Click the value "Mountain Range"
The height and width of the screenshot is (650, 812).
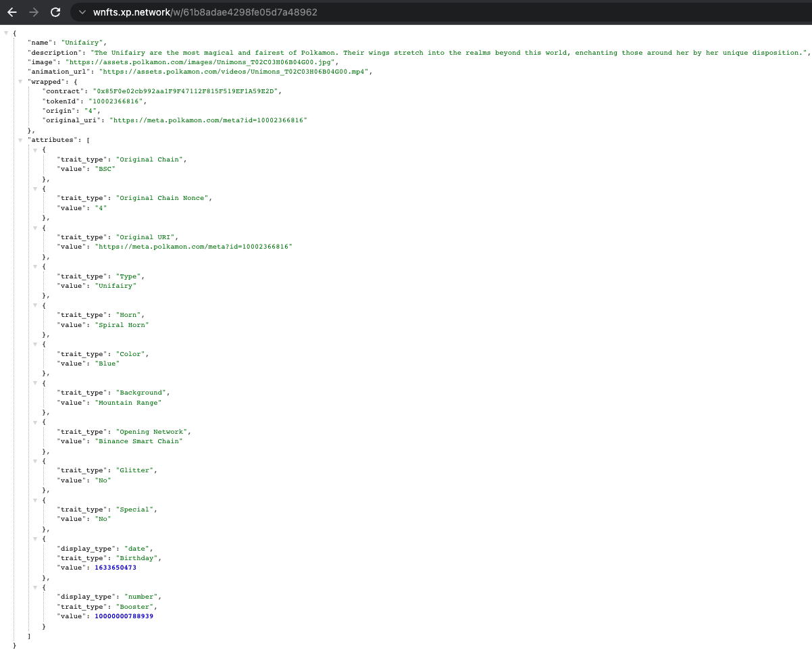point(128,403)
